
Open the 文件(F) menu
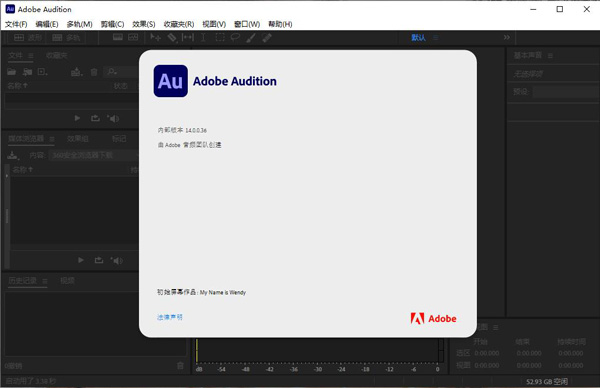16,24
